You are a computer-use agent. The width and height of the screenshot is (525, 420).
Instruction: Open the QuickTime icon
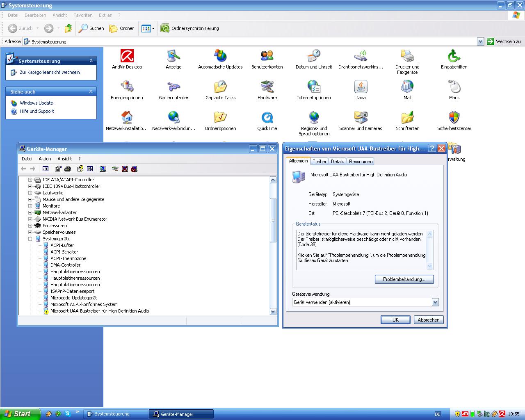[267, 121]
